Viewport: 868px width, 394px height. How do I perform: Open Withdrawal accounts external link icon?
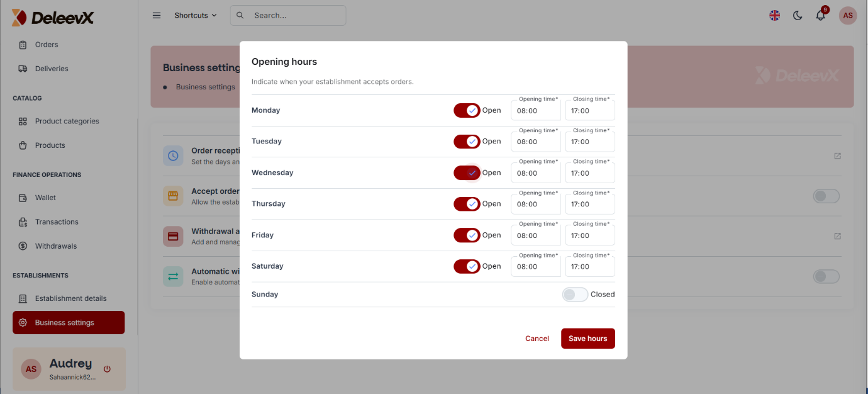[x=837, y=236]
